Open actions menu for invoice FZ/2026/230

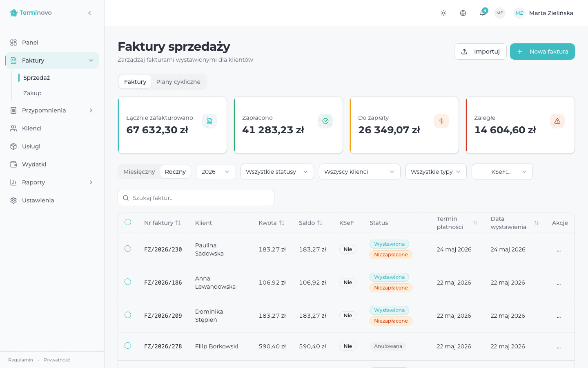(x=559, y=249)
